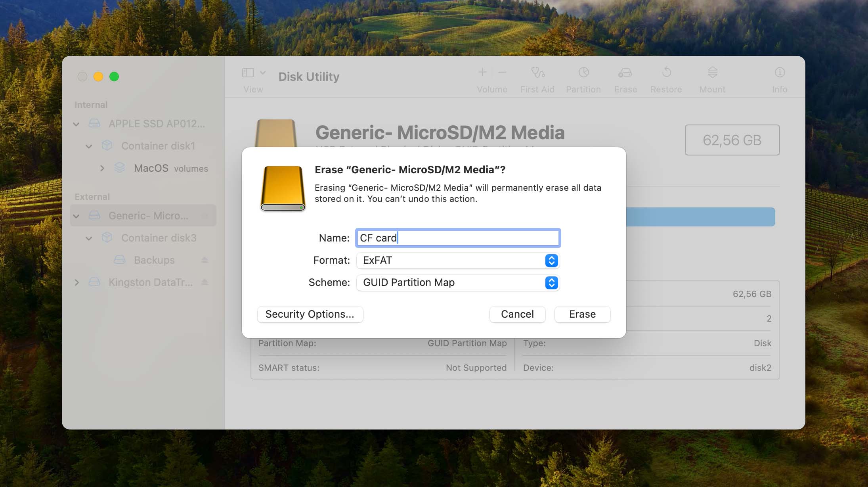The height and width of the screenshot is (487, 868).
Task: Select Container disk3 in the sidebar
Action: 143,238
